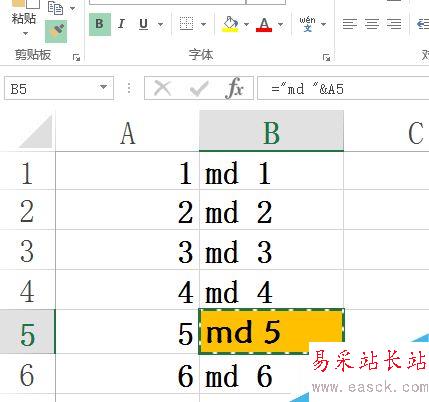
Task: Apply cell borders icon
Action: [x=186, y=24]
